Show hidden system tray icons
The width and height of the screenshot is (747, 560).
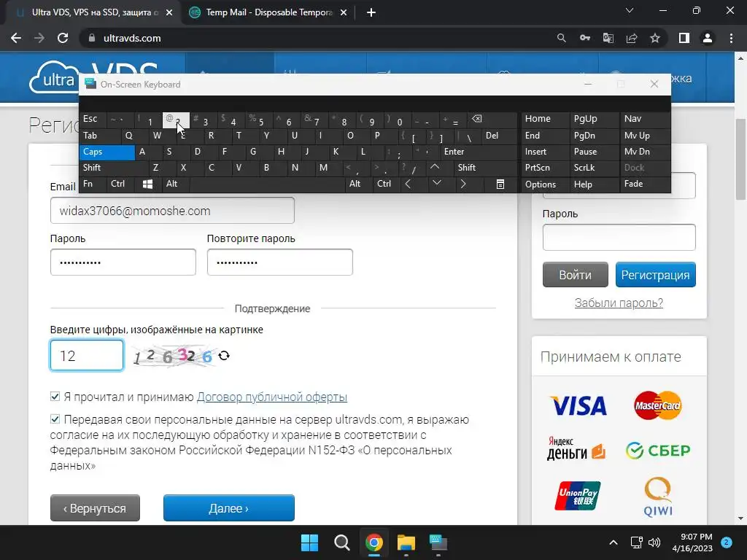614,542
